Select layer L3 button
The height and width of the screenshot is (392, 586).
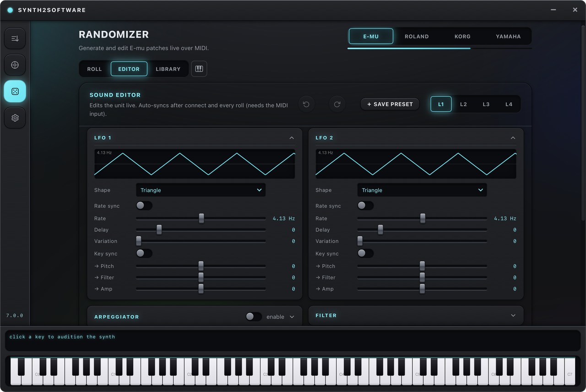click(x=486, y=104)
